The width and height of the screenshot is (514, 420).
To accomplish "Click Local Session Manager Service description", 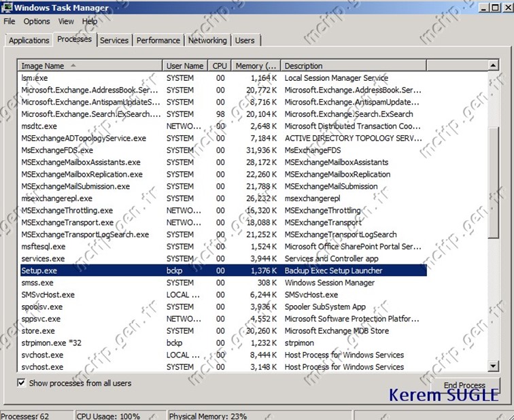I will coord(337,78).
